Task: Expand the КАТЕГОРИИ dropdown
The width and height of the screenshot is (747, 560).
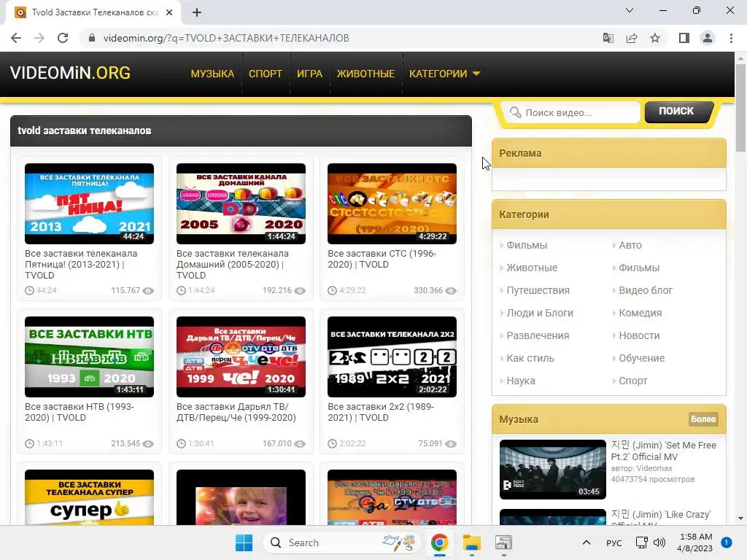Action: 444,74
